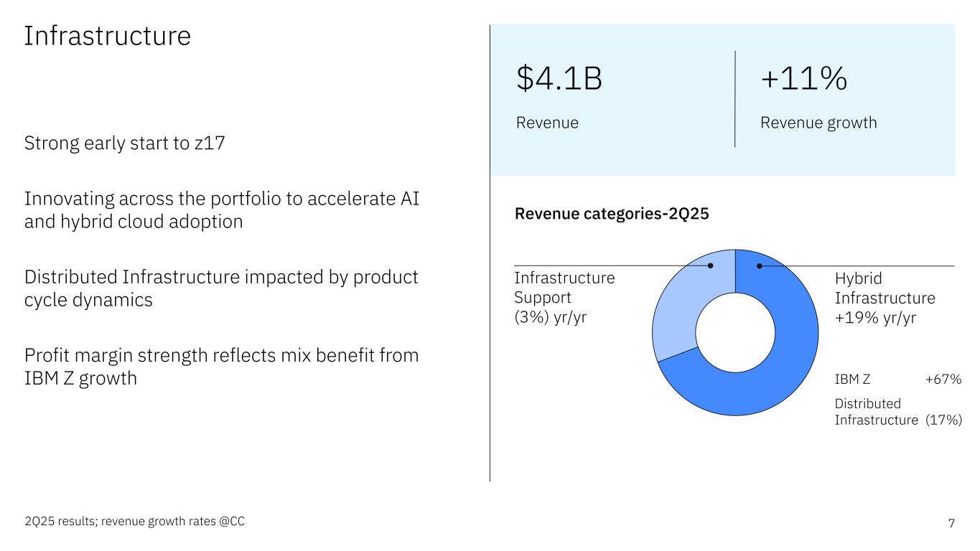Click the 'Innovating across the portfolio' bullet text
This screenshot has height=551, width=980.
(221, 210)
